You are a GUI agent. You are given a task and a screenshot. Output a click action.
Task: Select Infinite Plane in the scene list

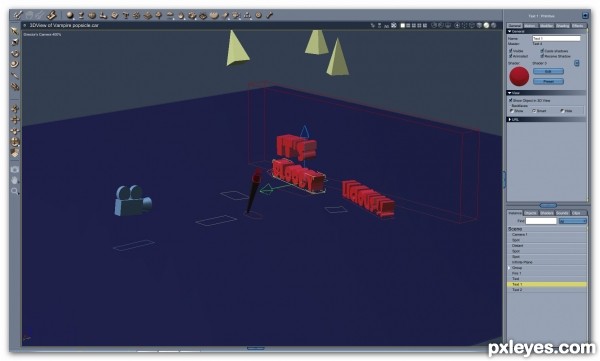click(547, 262)
